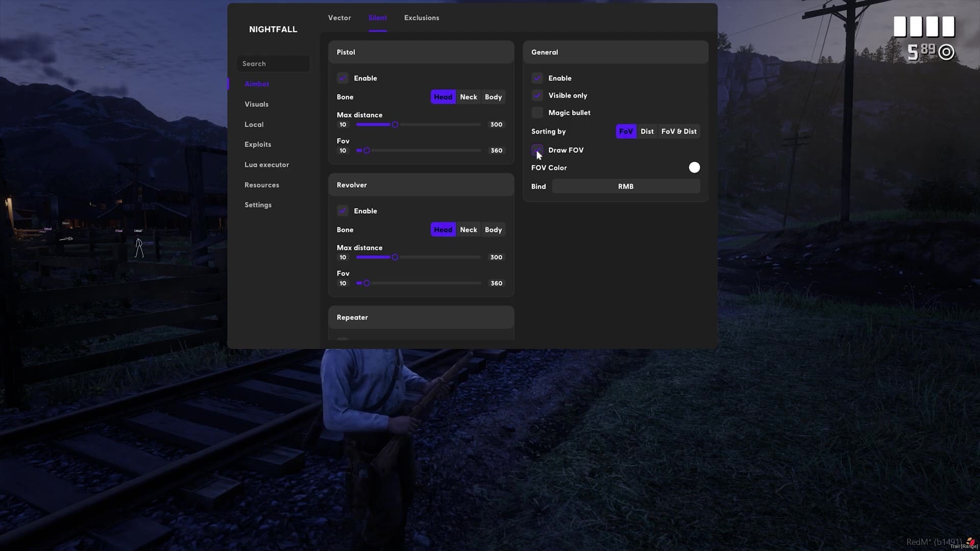The height and width of the screenshot is (551, 980).
Task: Sort targets by Dist
Action: click(x=647, y=132)
